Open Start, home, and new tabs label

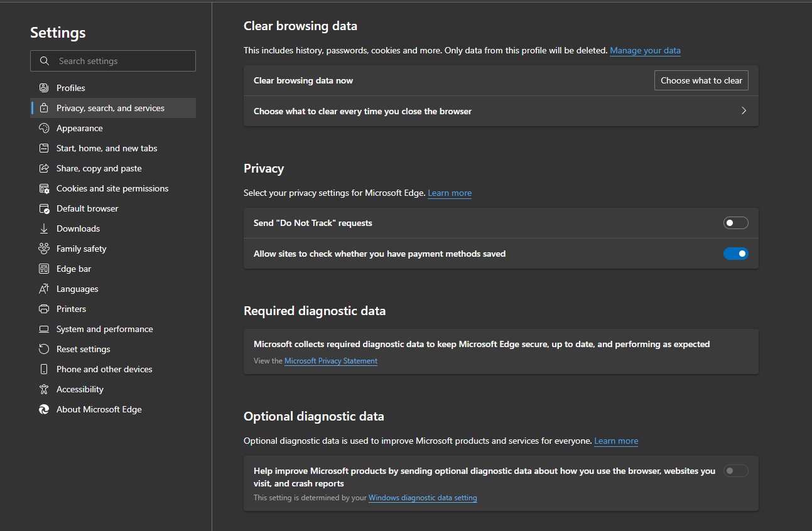[x=107, y=148]
